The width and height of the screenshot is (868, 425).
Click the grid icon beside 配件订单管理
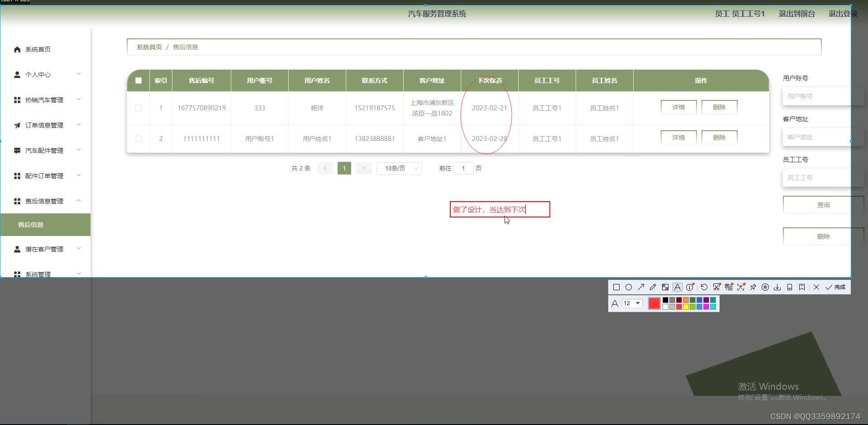click(x=17, y=176)
